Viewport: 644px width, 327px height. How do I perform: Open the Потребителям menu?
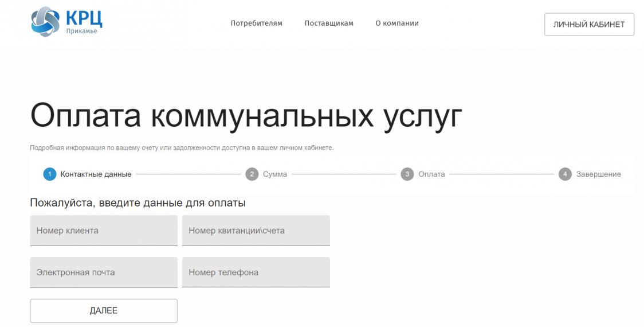[256, 24]
